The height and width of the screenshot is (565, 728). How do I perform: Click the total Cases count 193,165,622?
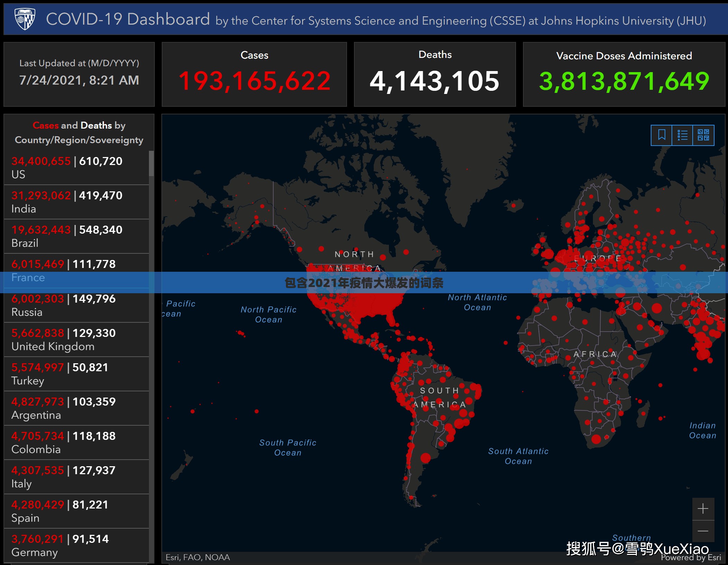point(255,81)
